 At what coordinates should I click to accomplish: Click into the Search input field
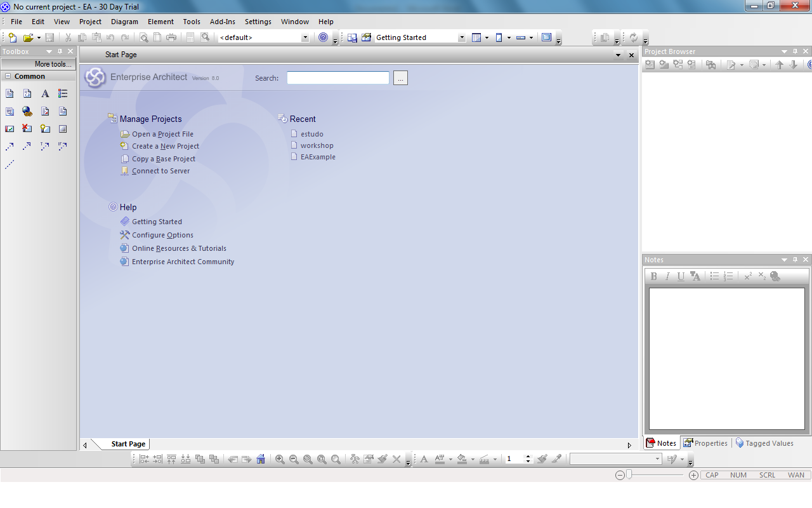(338, 77)
